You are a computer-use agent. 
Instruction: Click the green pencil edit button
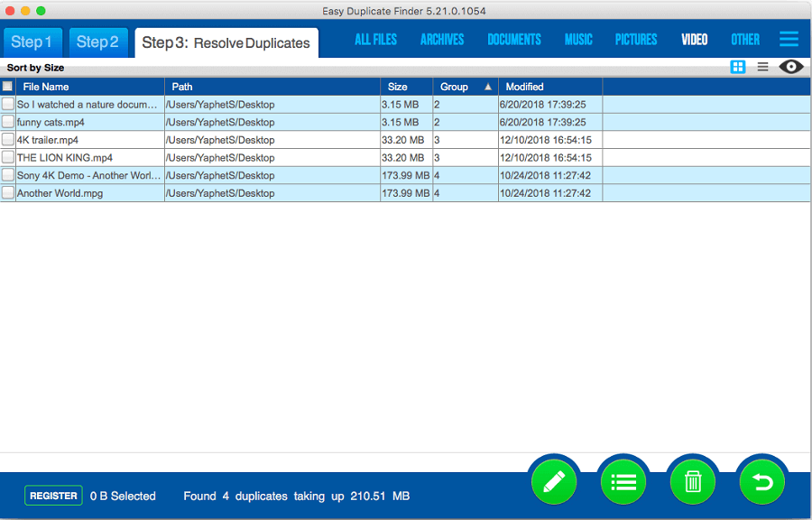pos(553,482)
